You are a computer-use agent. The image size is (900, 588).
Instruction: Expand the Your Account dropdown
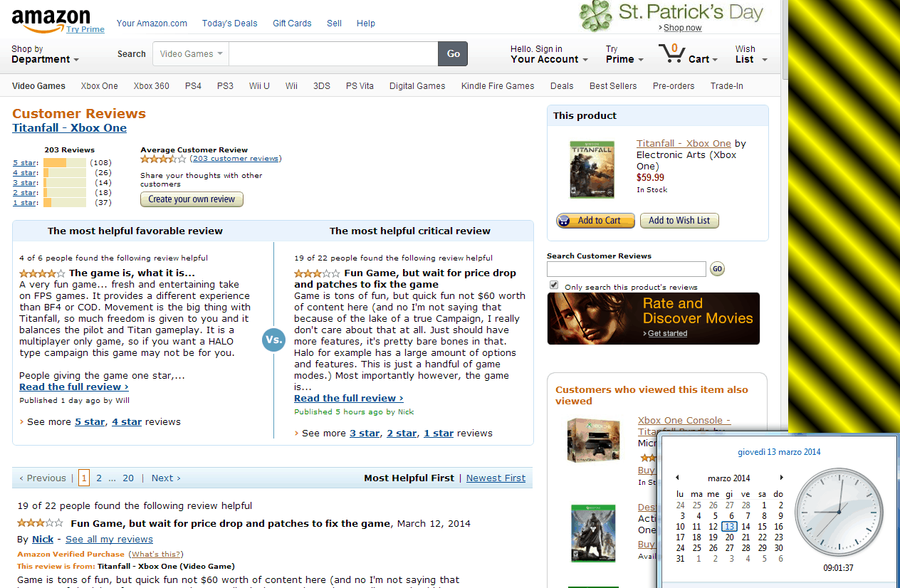pos(549,55)
